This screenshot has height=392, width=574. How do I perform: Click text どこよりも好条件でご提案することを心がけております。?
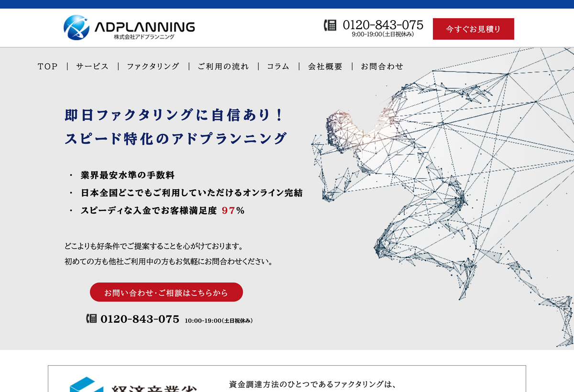tap(154, 246)
